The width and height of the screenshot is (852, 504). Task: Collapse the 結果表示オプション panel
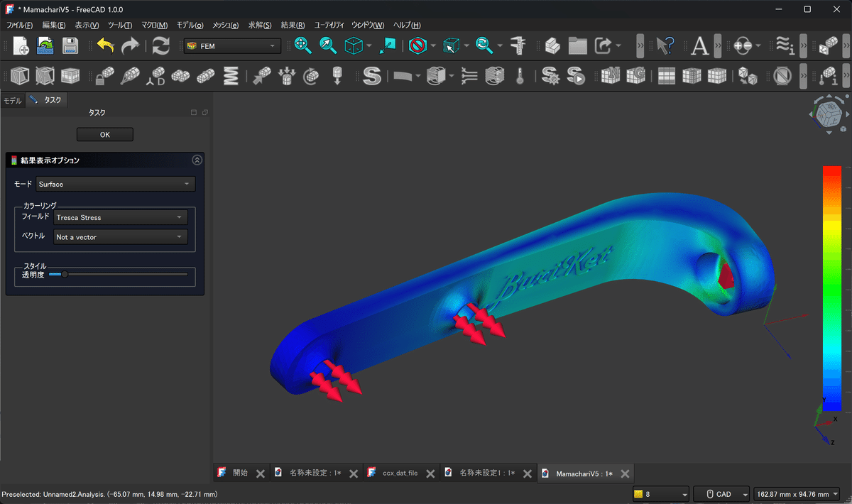[197, 160]
